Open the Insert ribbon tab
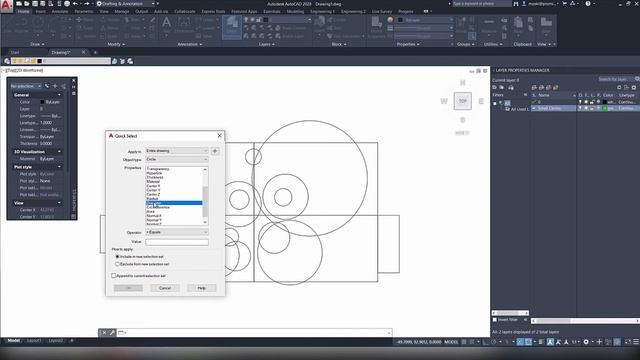The image size is (640, 360). [40, 11]
